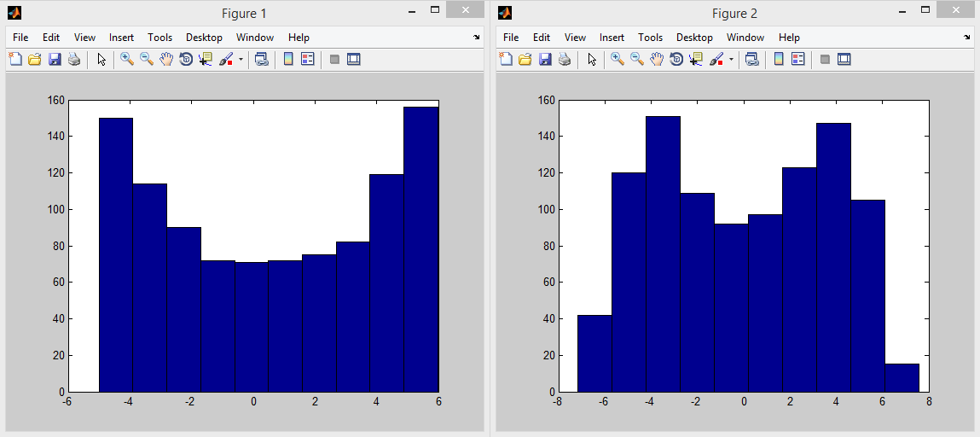Click Link Plot icon in Figure 2
The height and width of the screenshot is (437, 980).
(752, 60)
